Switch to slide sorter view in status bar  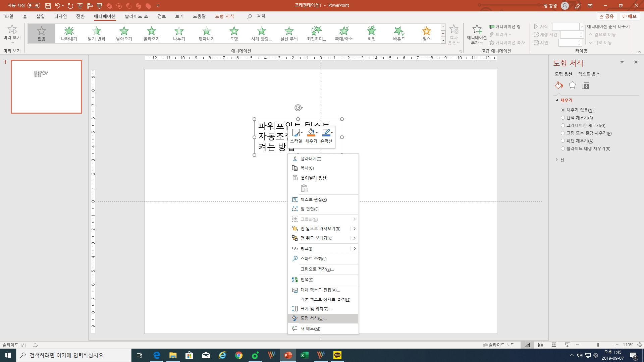point(541,345)
